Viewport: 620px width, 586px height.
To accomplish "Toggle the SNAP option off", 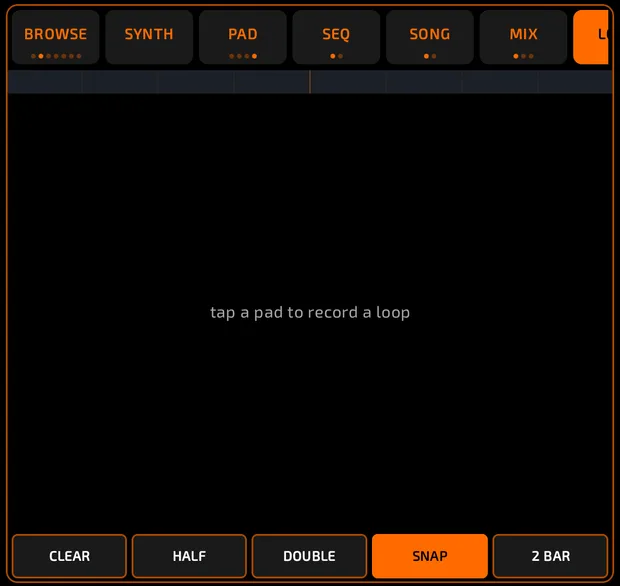I will [x=430, y=556].
